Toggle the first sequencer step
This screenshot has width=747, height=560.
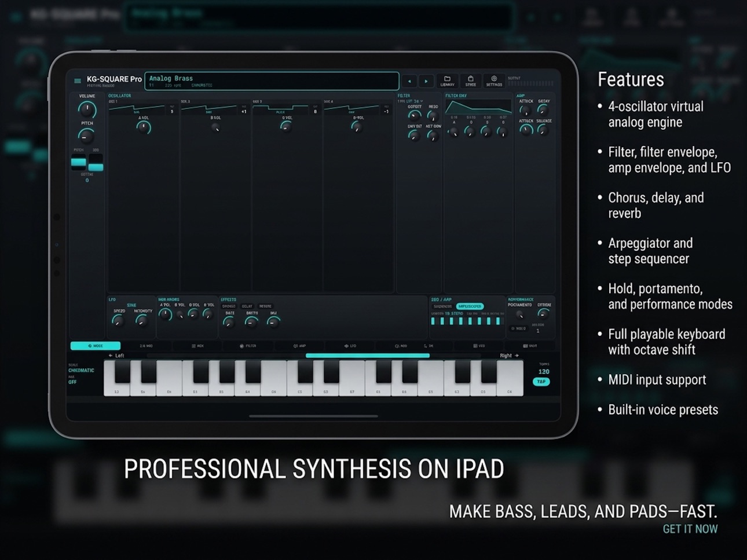433,321
